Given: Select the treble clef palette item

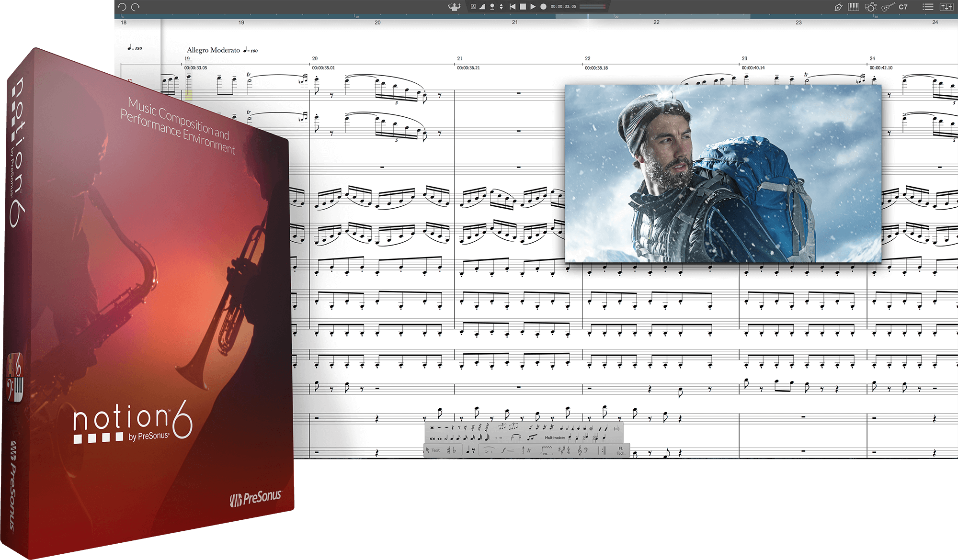Looking at the screenshot, I should [x=579, y=450].
